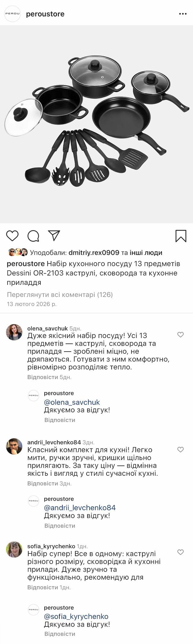The width and height of the screenshot is (193, 644).
Task: Open the @olena_savchuk mention link
Action: coord(72,402)
